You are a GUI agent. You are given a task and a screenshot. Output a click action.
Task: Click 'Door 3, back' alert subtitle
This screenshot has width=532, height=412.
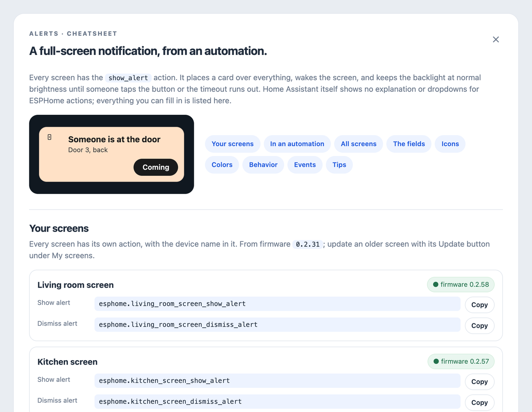tap(88, 150)
